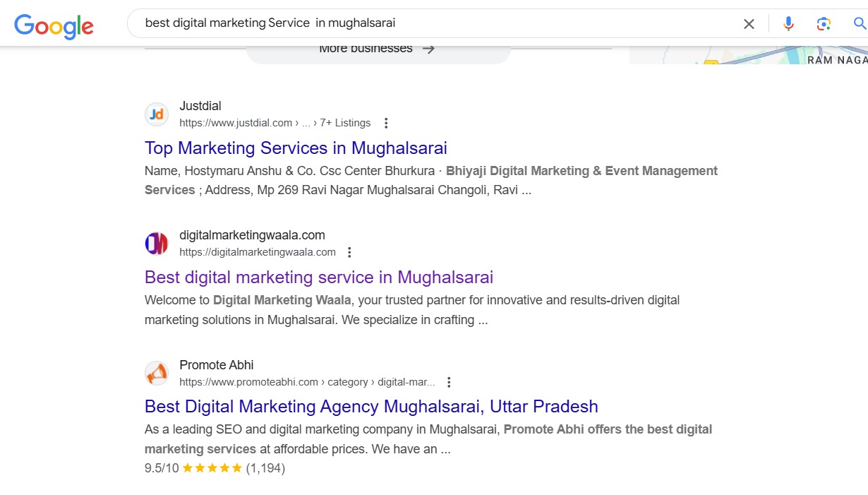The width and height of the screenshot is (868, 495).
Task: Click the digitalmarketingwaala site favicon
Action: coord(157,244)
